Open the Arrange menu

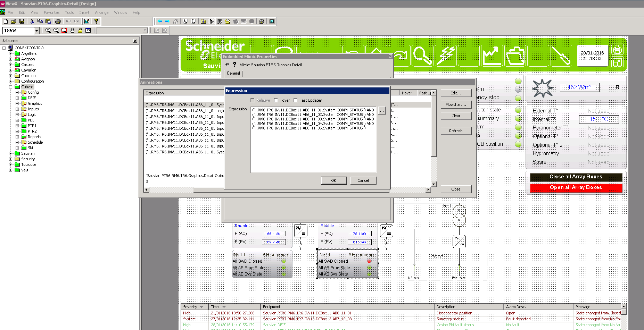(101, 12)
